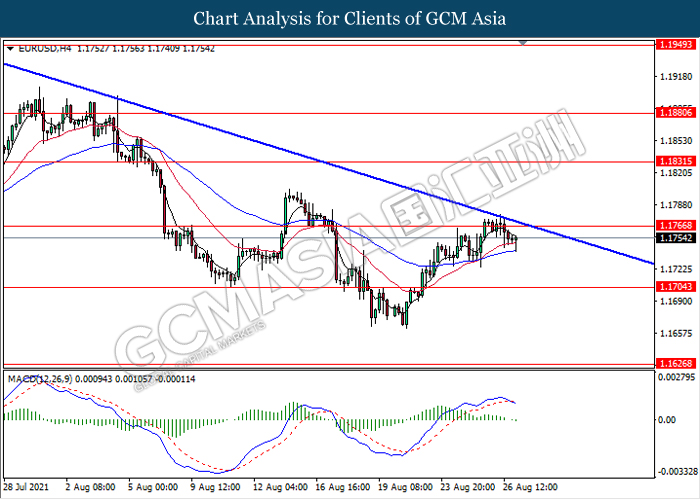Click the 1.18530 price axis value
Screen dimensions: 700x500
(x=676, y=141)
